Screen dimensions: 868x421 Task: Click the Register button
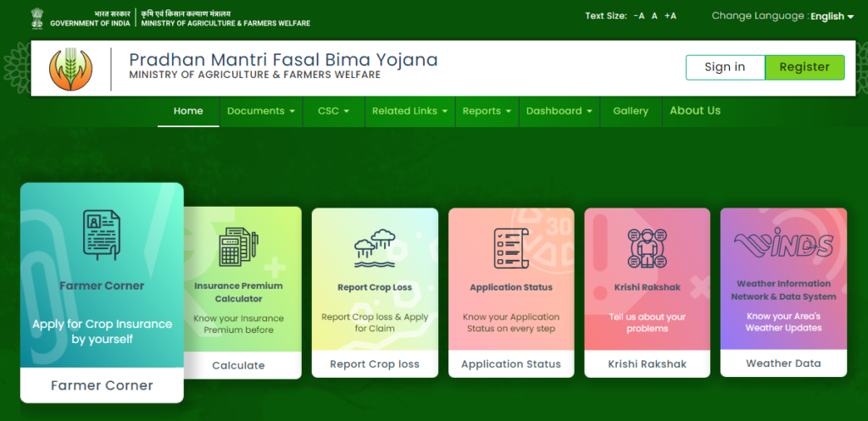[805, 68]
